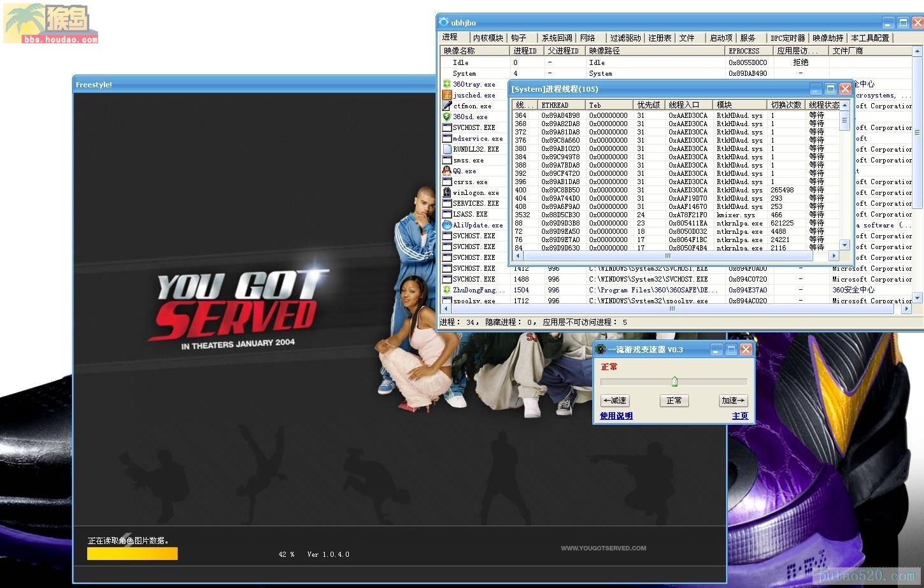Click thread list horizontal scroll-right arrow
Screen dimensions: 924x588
point(834,255)
